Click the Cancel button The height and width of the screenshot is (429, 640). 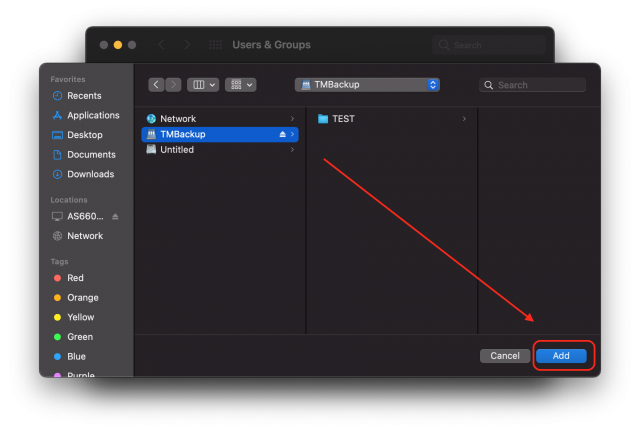click(504, 356)
